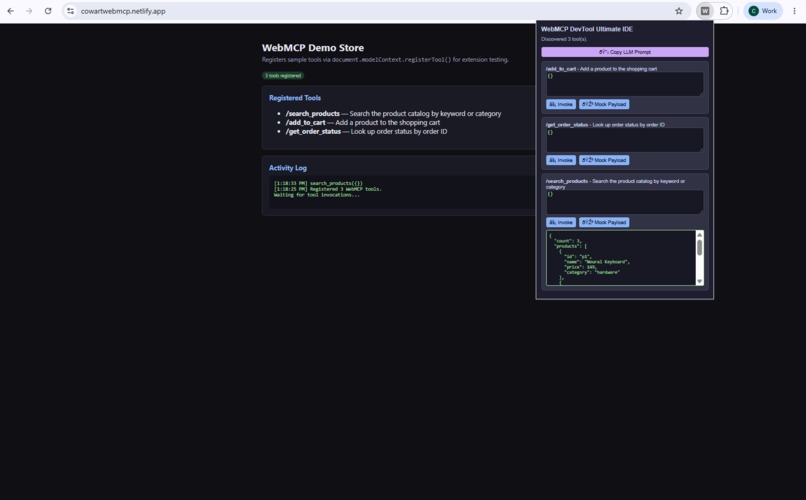This screenshot has width=806, height=500.
Task: Go forward to the next page
Action: [29, 11]
